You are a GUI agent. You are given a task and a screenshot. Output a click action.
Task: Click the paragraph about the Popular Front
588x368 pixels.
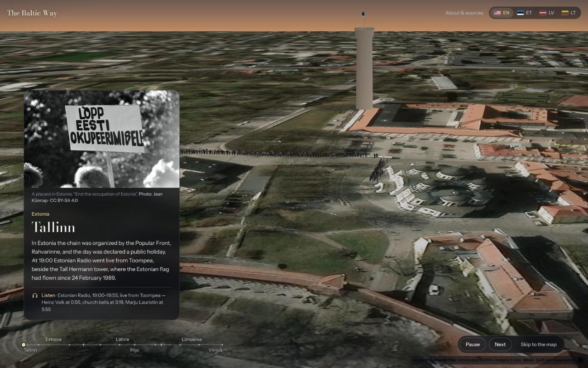click(101, 261)
